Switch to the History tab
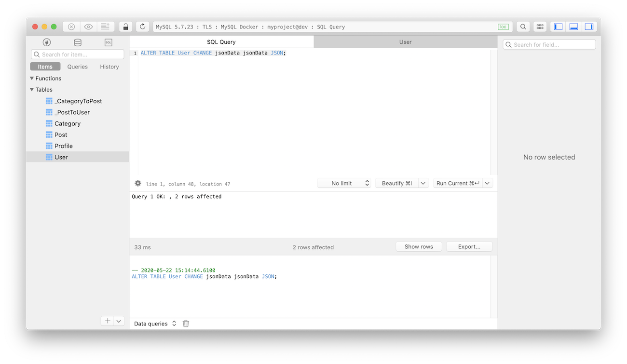 (109, 67)
